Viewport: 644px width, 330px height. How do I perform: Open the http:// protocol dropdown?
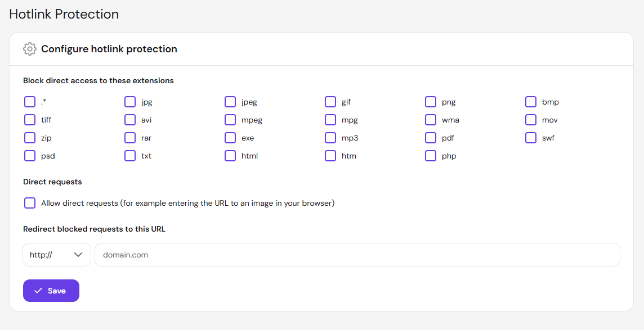[x=57, y=255]
